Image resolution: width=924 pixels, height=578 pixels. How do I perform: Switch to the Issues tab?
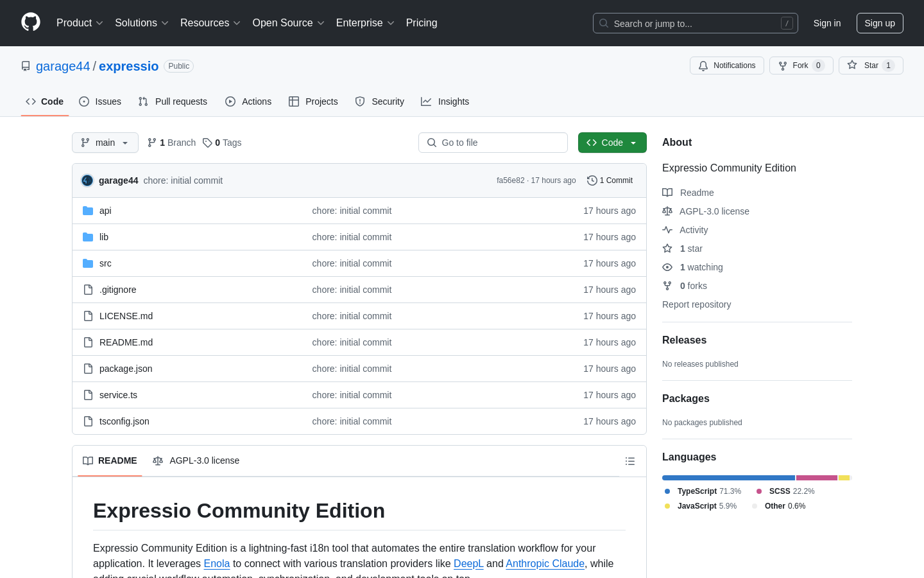100,101
